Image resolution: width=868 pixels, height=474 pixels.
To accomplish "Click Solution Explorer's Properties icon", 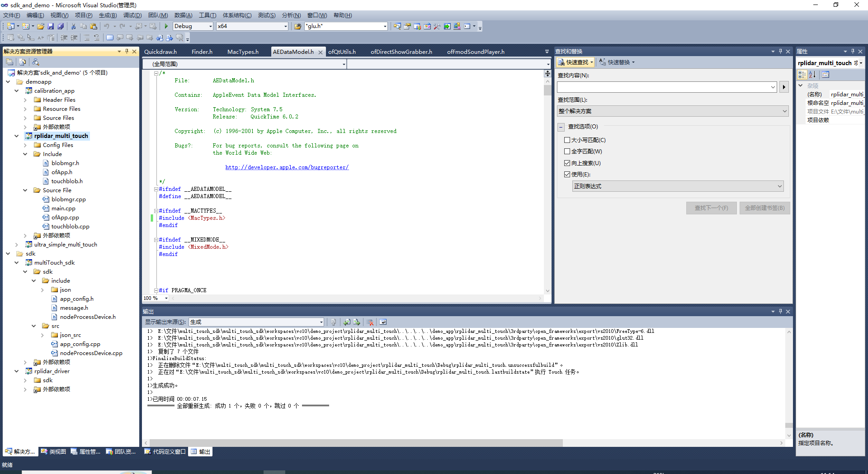I will 9,62.
